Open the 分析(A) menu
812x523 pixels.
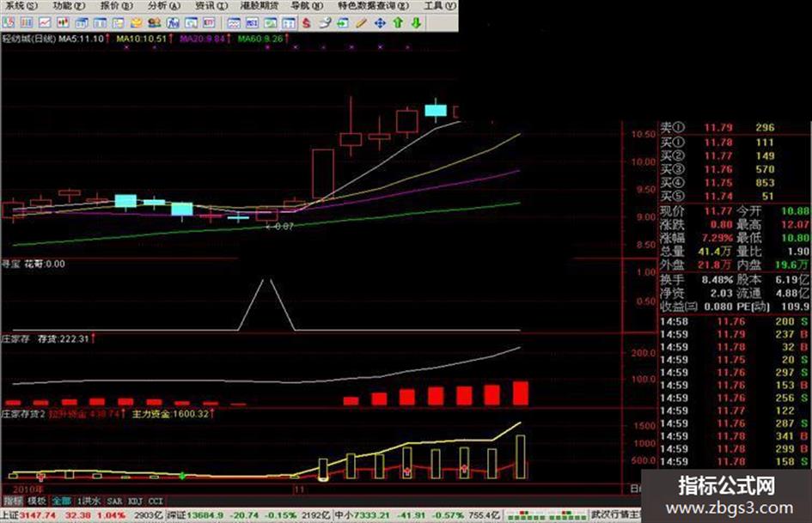coord(164,6)
